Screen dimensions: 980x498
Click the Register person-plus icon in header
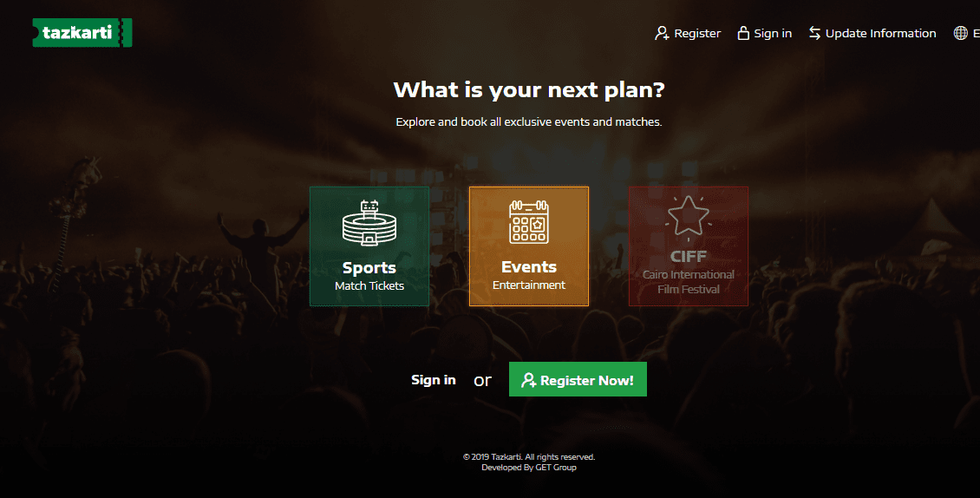[x=662, y=33]
